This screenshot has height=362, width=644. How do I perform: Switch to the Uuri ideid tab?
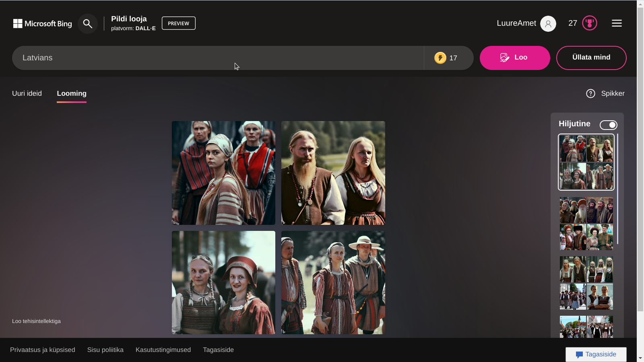(x=27, y=93)
